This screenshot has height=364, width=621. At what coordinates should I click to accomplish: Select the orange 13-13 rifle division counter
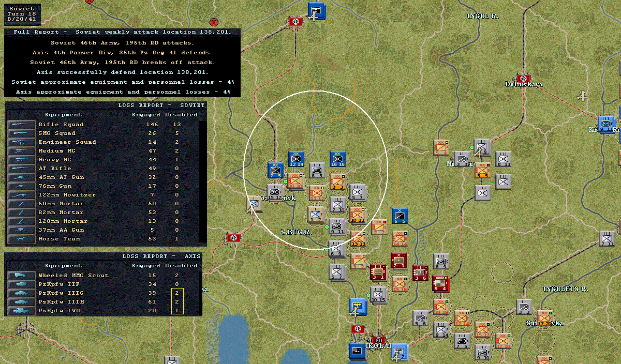(358, 238)
